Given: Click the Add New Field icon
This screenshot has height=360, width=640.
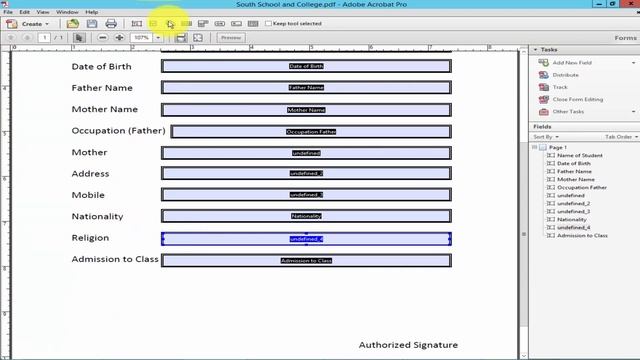Looking at the screenshot, I should point(543,62).
